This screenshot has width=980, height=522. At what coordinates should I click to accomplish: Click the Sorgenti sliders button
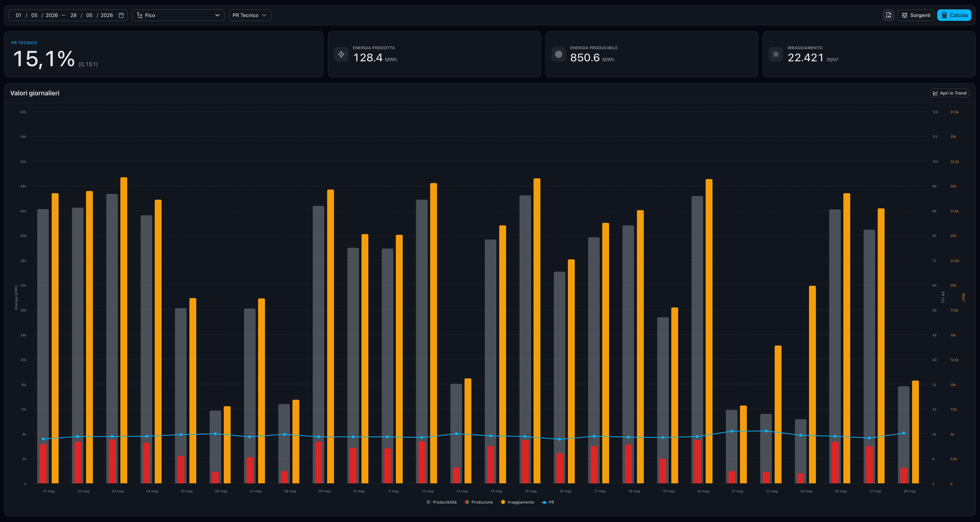click(916, 15)
